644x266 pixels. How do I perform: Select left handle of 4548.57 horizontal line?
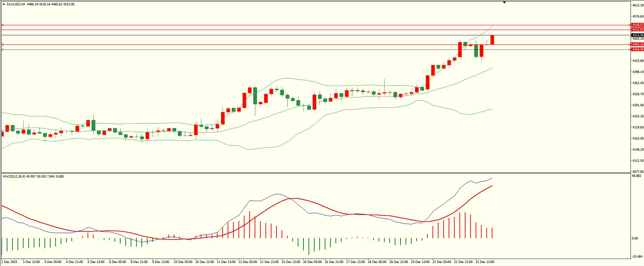point(3,25)
